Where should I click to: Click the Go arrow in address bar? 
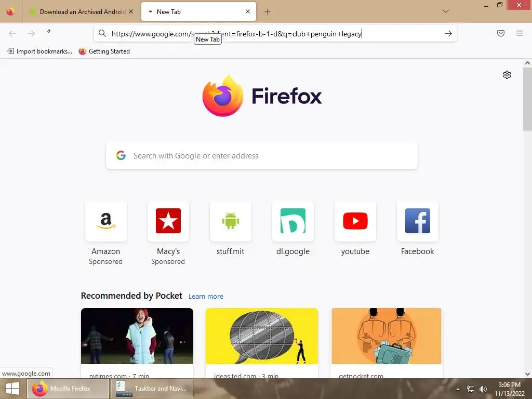[448, 34]
